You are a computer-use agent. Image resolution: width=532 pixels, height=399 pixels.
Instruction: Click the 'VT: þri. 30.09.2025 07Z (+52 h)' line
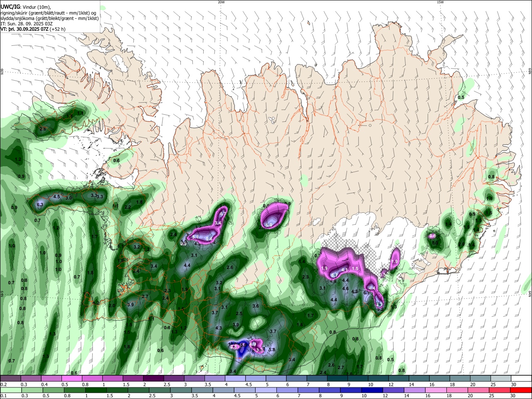(33, 29)
